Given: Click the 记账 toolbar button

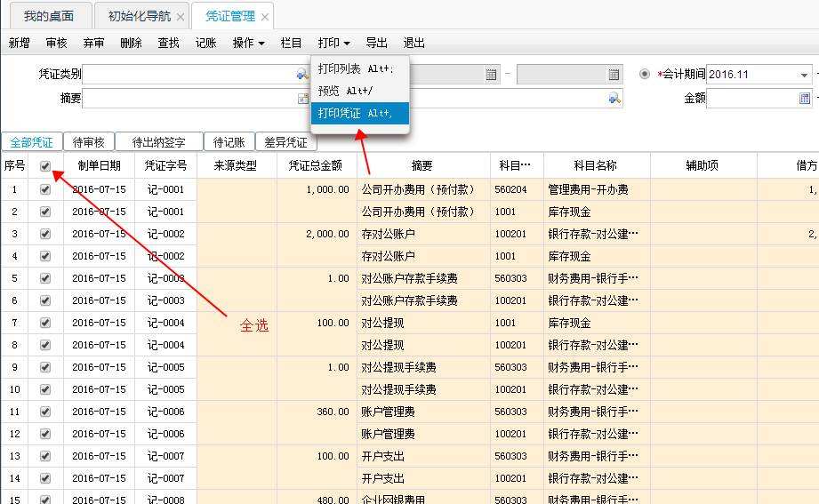Looking at the screenshot, I should tap(205, 43).
